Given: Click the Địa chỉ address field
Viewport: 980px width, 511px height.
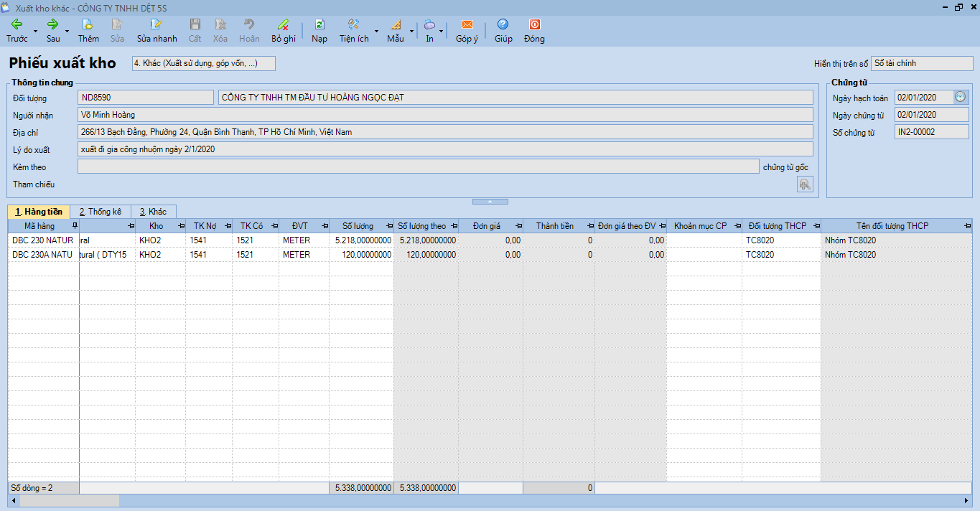Looking at the screenshot, I should [x=445, y=132].
